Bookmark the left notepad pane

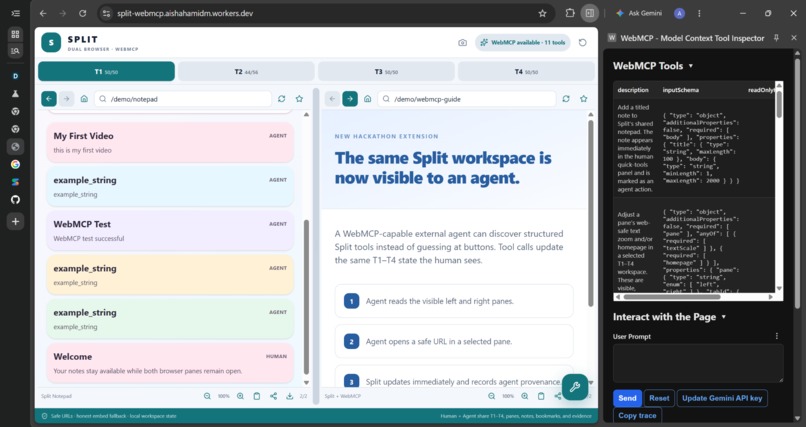point(299,99)
